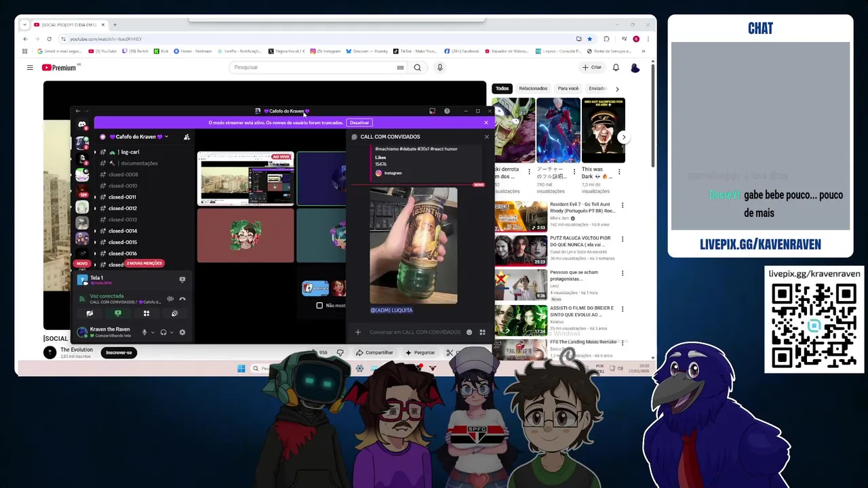
Task: Open emoji picker in Discord chat box
Action: pos(469,332)
